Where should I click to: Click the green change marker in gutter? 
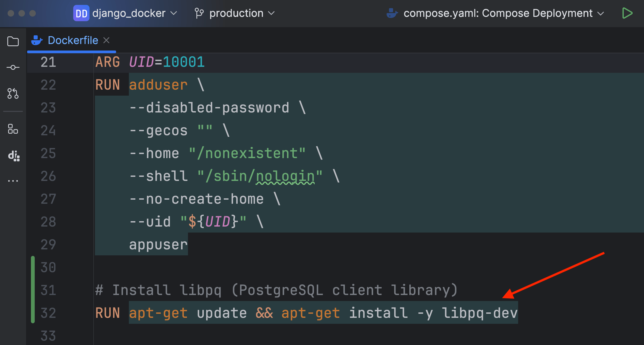pyautogui.click(x=33, y=289)
